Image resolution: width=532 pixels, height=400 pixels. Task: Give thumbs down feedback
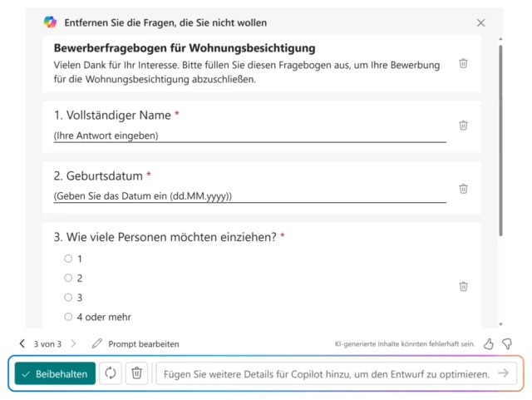[507, 343]
